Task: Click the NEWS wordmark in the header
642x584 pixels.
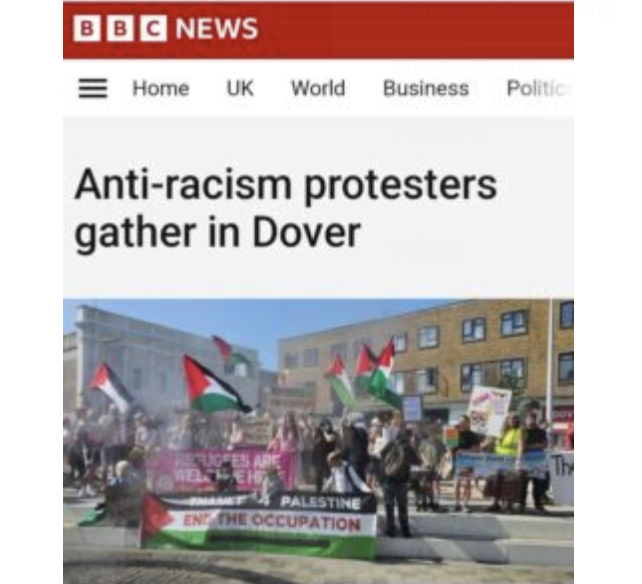Action: coord(217,29)
